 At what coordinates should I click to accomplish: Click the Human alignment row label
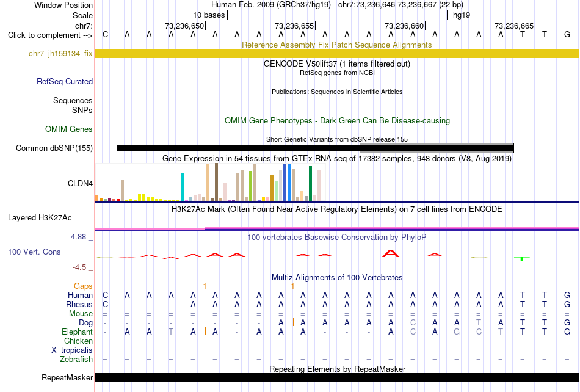[80, 295]
